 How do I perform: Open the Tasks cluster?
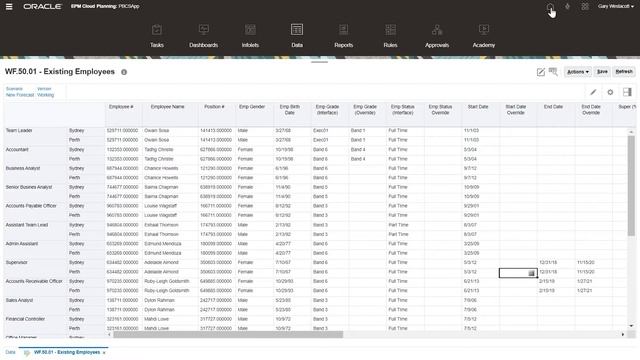coord(157,36)
